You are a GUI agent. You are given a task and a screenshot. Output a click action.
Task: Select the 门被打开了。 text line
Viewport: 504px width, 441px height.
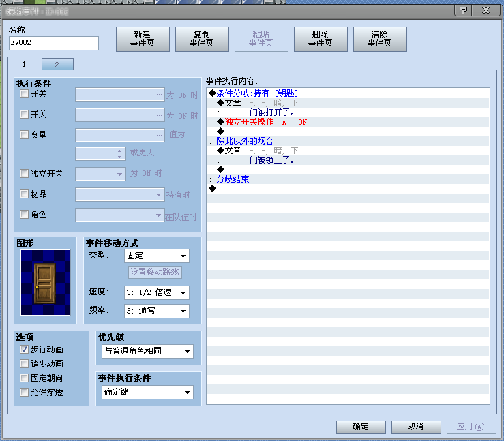pos(348,112)
